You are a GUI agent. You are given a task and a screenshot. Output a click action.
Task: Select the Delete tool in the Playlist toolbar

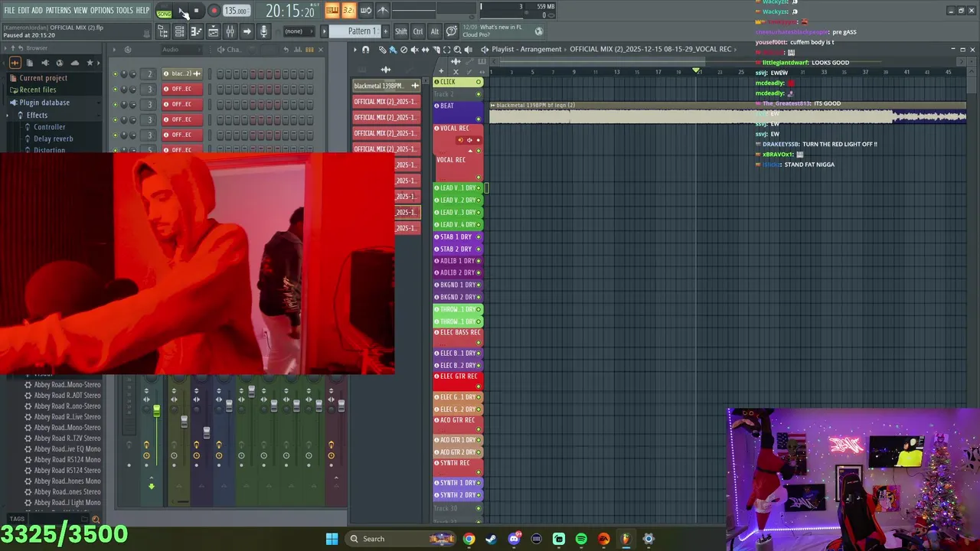pyautogui.click(x=403, y=50)
